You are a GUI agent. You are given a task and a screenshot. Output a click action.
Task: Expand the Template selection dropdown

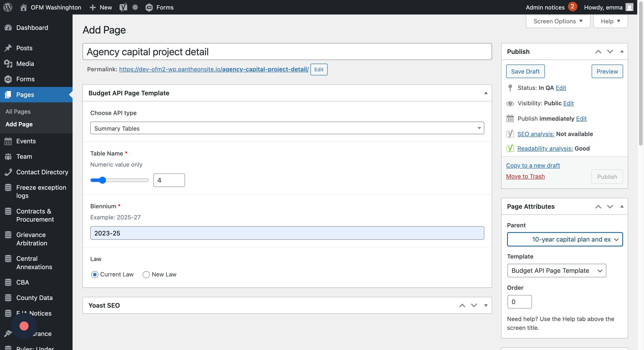coord(556,271)
